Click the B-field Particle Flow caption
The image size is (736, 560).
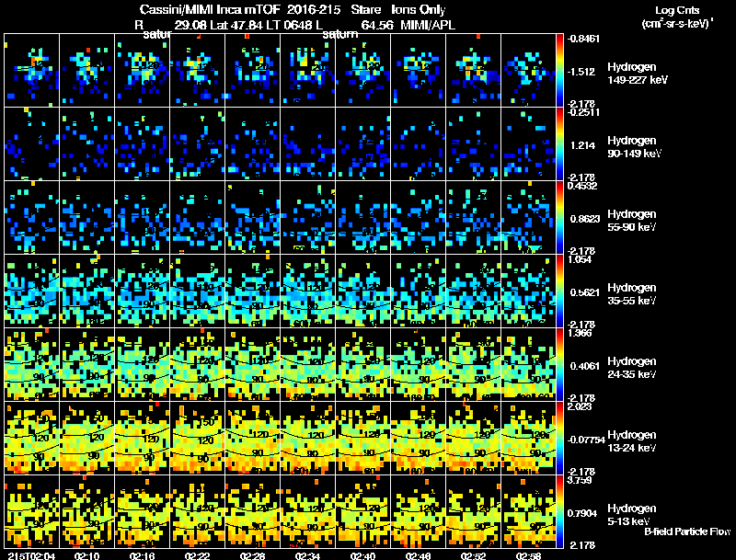pyautogui.click(x=686, y=531)
